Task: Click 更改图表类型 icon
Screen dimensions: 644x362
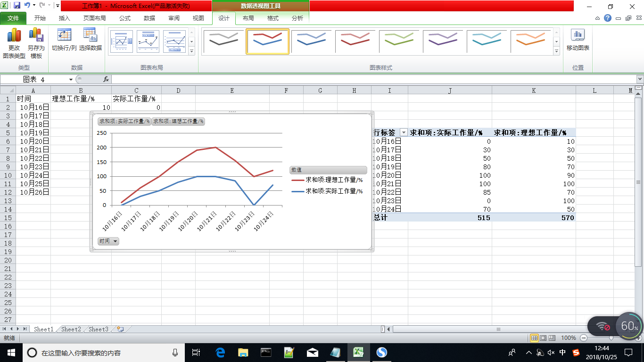Action: pyautogui.click(x=14, y=43)
